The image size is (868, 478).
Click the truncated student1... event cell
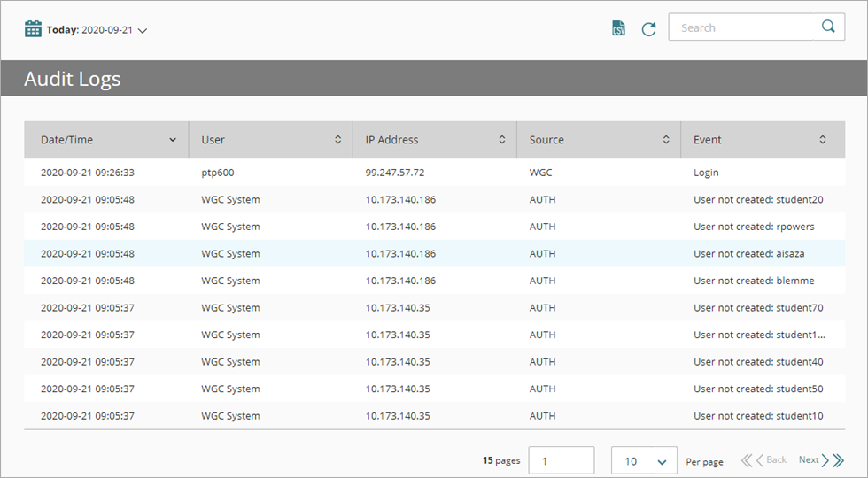click(x=759, y=335)
